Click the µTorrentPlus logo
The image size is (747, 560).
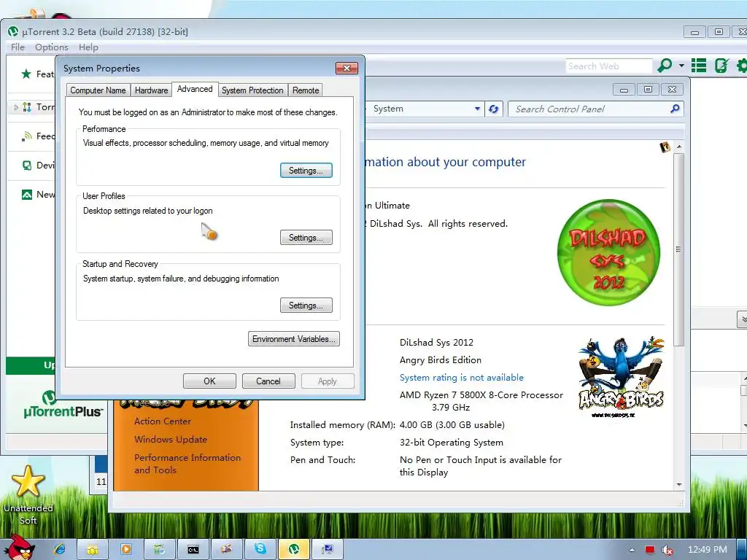coord(63,405)
